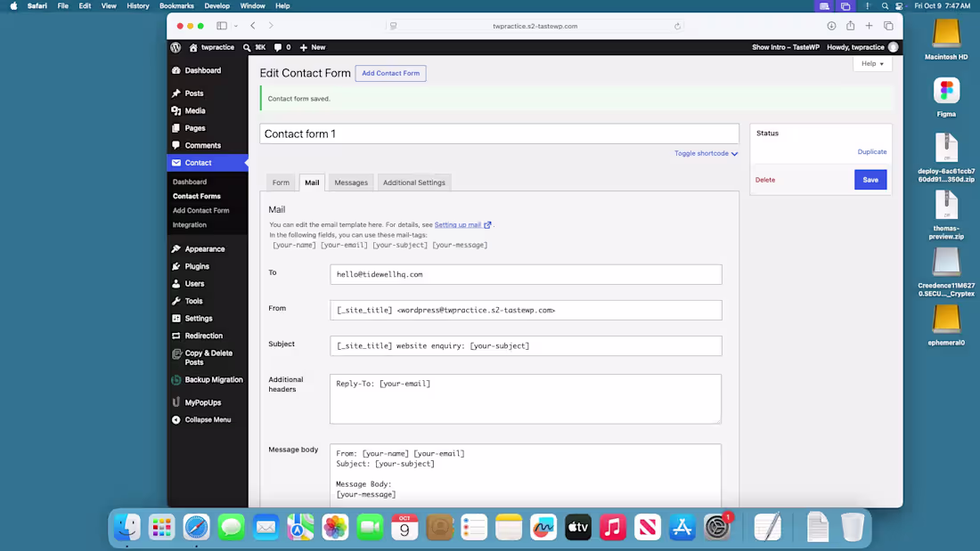Click the Additional headers text area

(x=526, y=399)
